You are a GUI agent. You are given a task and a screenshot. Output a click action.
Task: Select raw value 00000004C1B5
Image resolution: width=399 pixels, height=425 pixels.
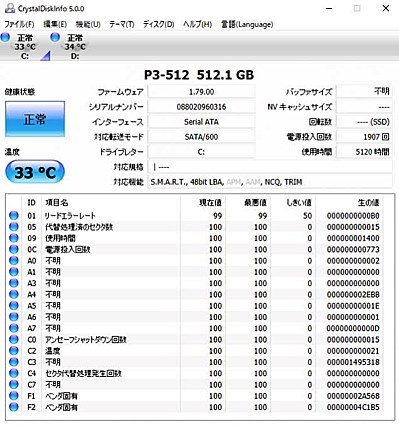353,407
